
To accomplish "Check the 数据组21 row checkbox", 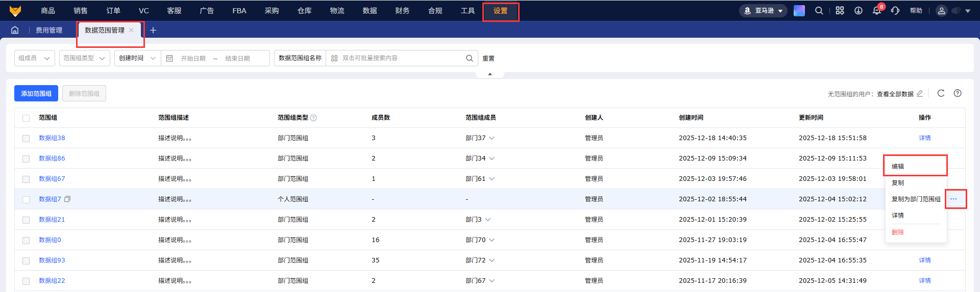I will (26, 220).
